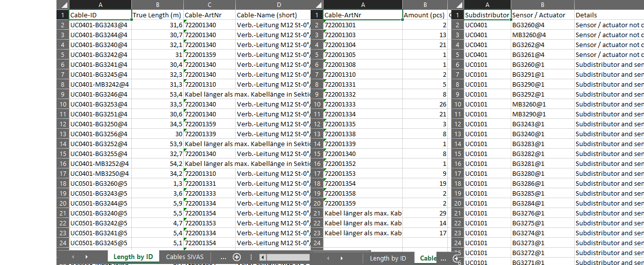Click the tab bar split handle dots
Viewport: 644px width, 265px height.
[x=251, y=257]
